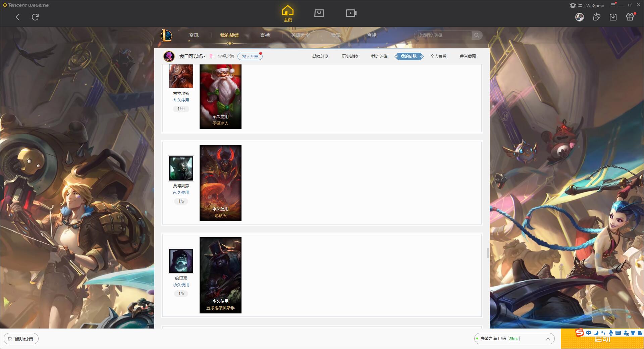The width and height of the screenshot is (644, 349).
Task: Click the summoner name 我口可以吗丶
Action: point(192,56)
